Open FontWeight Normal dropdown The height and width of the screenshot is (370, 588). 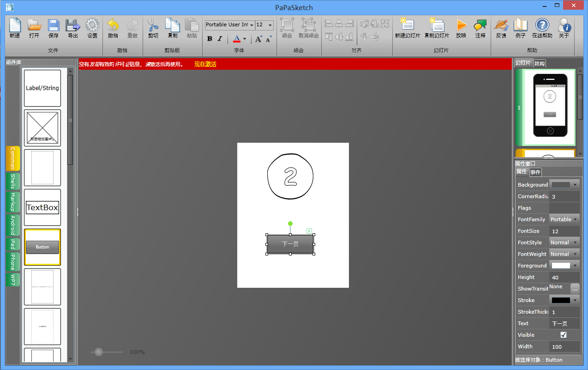tap(564, 254)
